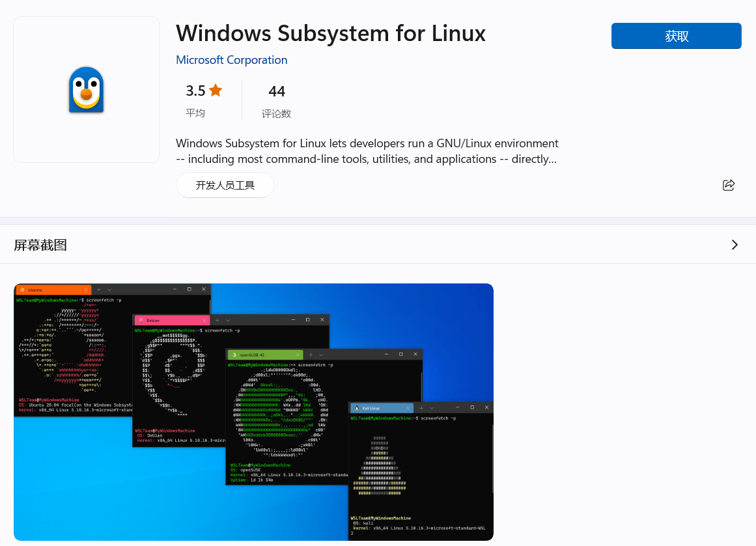Screen dimensions: 756x546
Task: Click the WSL penguin app icon
Action: click(x=87, y=90)
